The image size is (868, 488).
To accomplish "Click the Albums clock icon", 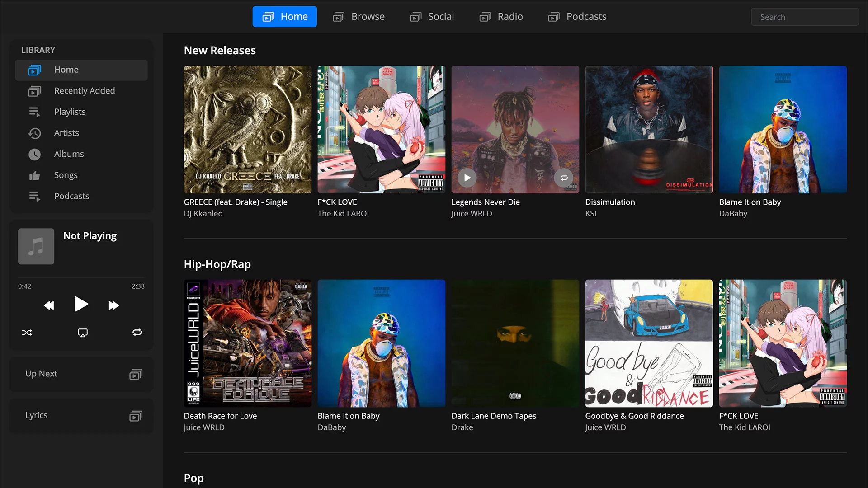I will point(35,155).
